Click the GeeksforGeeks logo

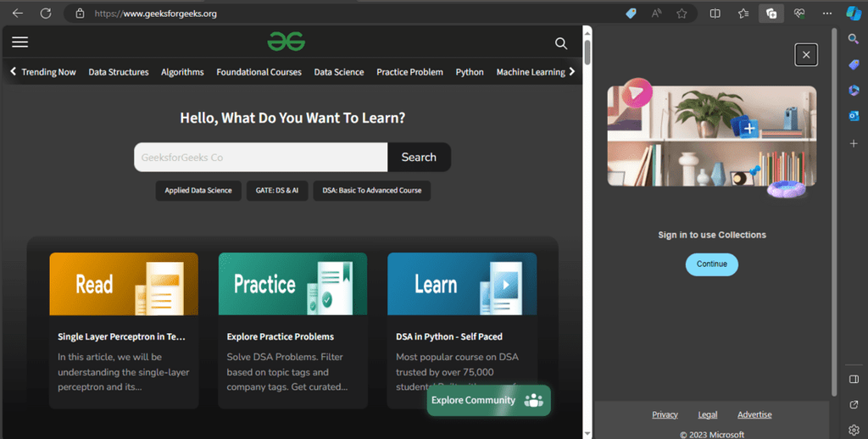287,42
